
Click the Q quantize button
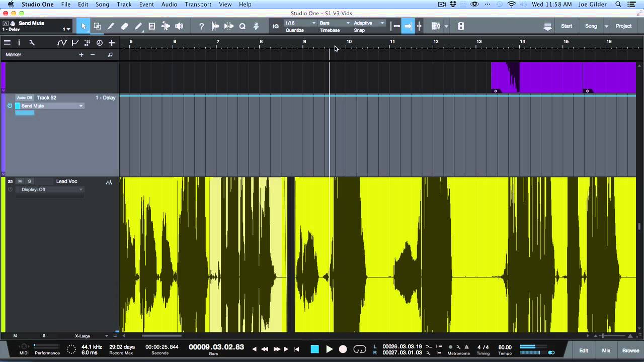(242, 26)
